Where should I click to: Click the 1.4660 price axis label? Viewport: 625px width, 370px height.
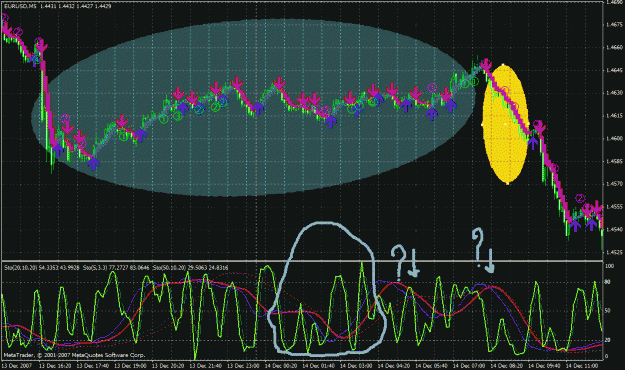click(x=614, y=47)
